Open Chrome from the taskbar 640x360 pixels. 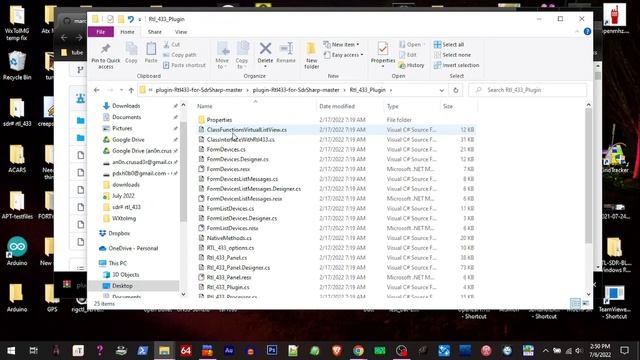point(358,351)
